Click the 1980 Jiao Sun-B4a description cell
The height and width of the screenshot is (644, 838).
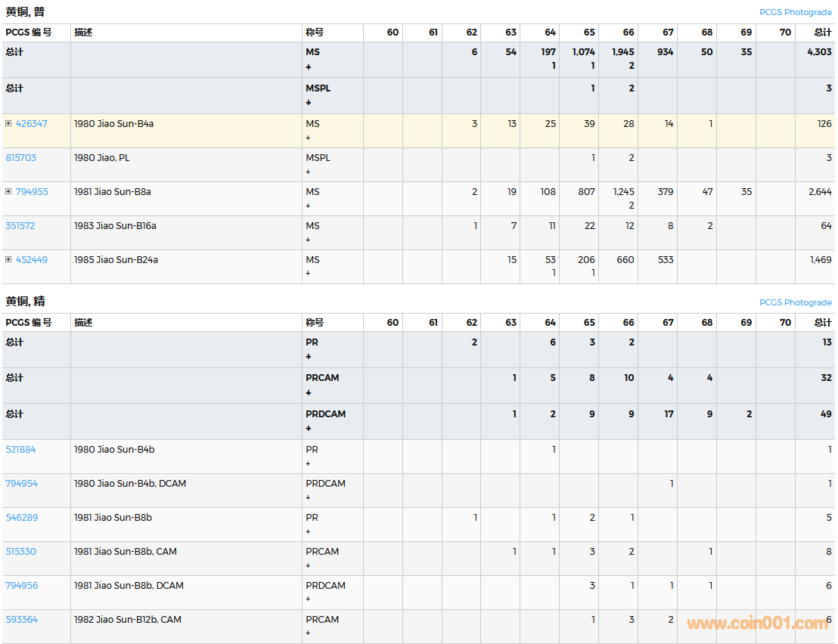[113, 123]
